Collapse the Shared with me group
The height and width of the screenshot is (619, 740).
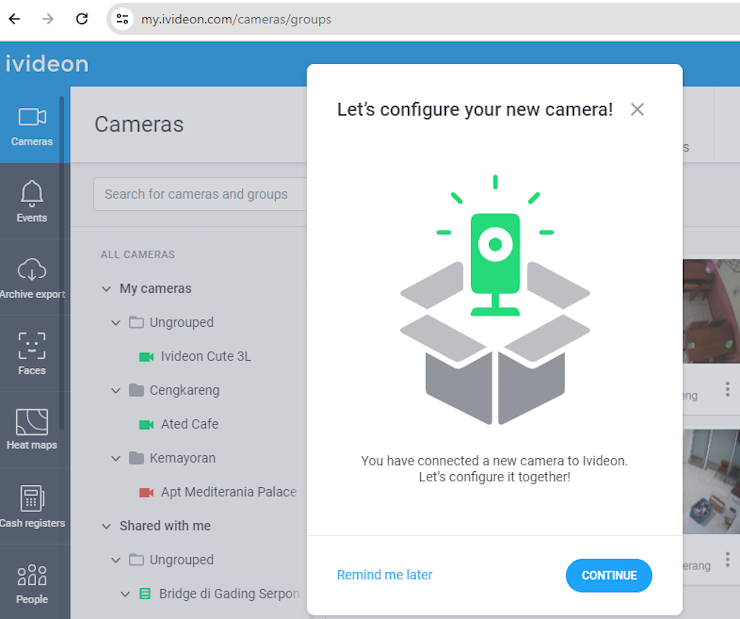pyautogui.click(x=107, y=526)
